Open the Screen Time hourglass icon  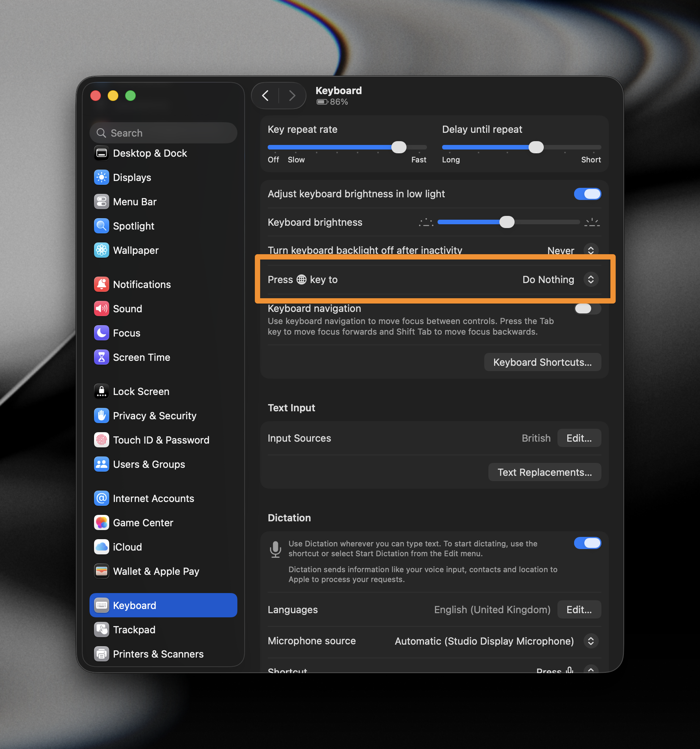101,357
